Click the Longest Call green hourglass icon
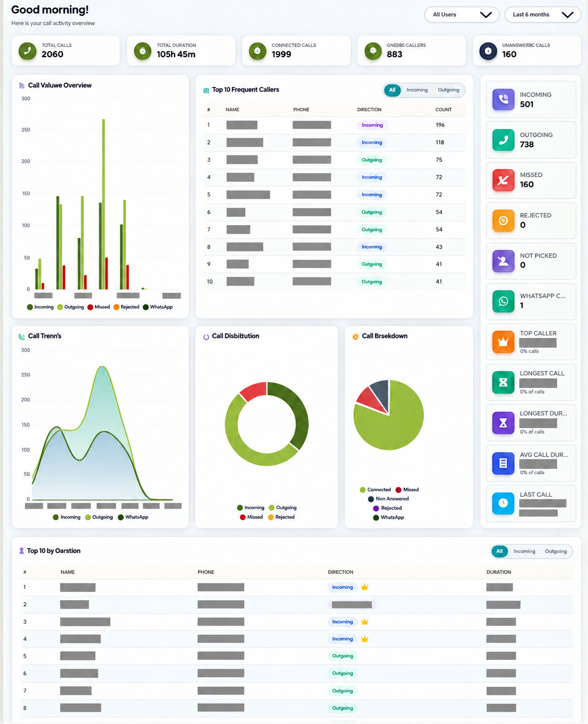 click(503, 382)
